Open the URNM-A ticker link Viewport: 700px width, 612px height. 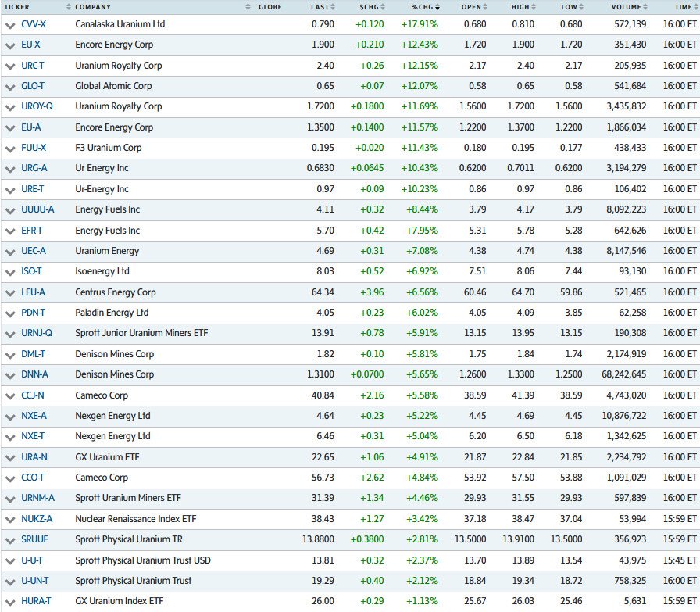(x=38, y=498)
